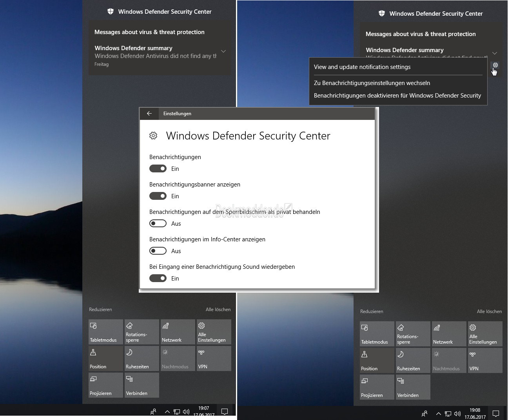
Task: Click network icon in left taskbar tray
Action: tap(177, 412)
